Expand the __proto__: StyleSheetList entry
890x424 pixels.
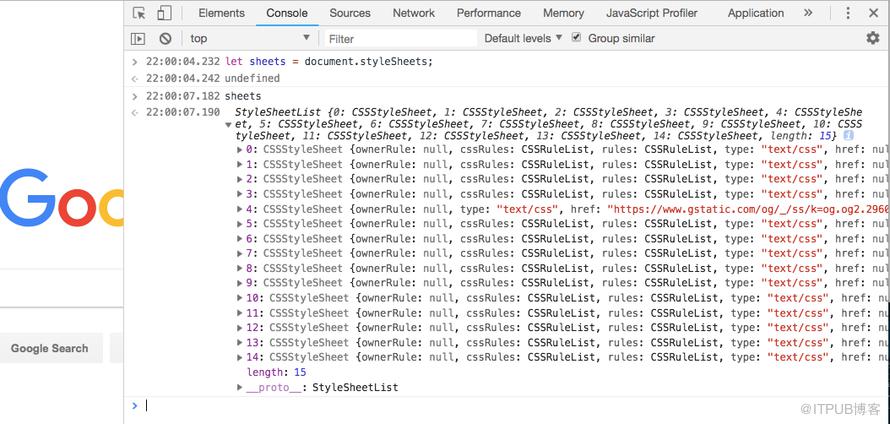coord(240,387)
